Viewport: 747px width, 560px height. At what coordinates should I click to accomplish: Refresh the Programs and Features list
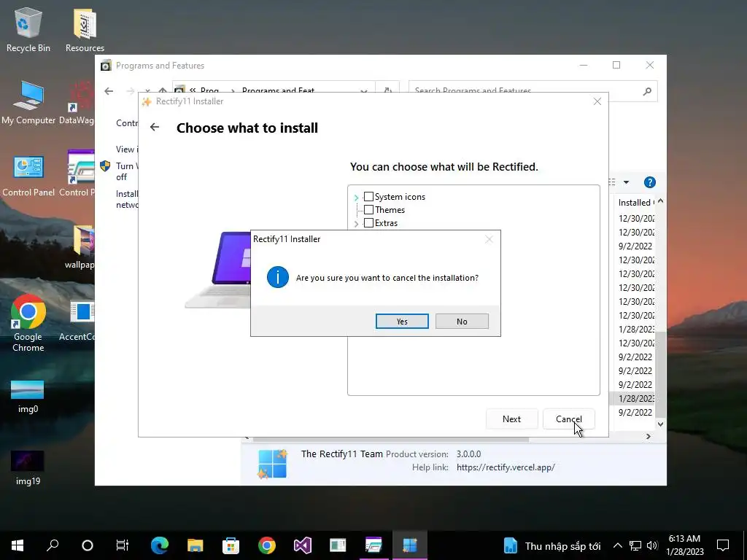[x=388, y=90]
